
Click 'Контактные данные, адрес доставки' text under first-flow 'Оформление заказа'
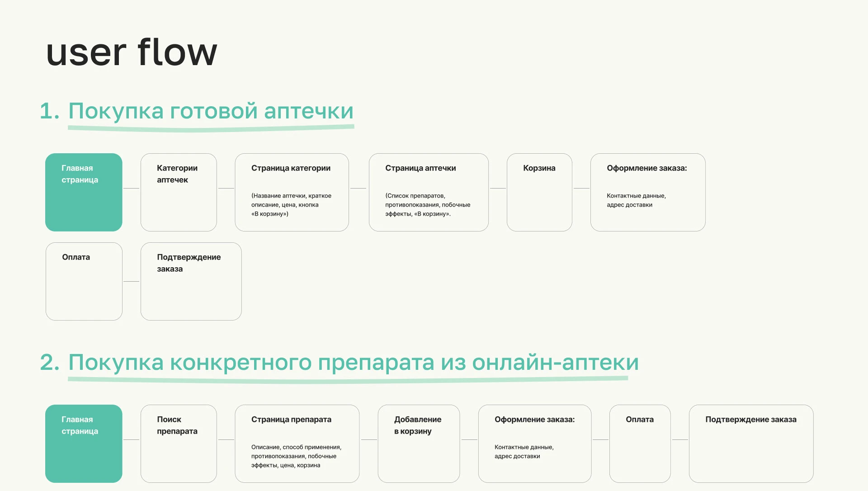coord(636,200)
